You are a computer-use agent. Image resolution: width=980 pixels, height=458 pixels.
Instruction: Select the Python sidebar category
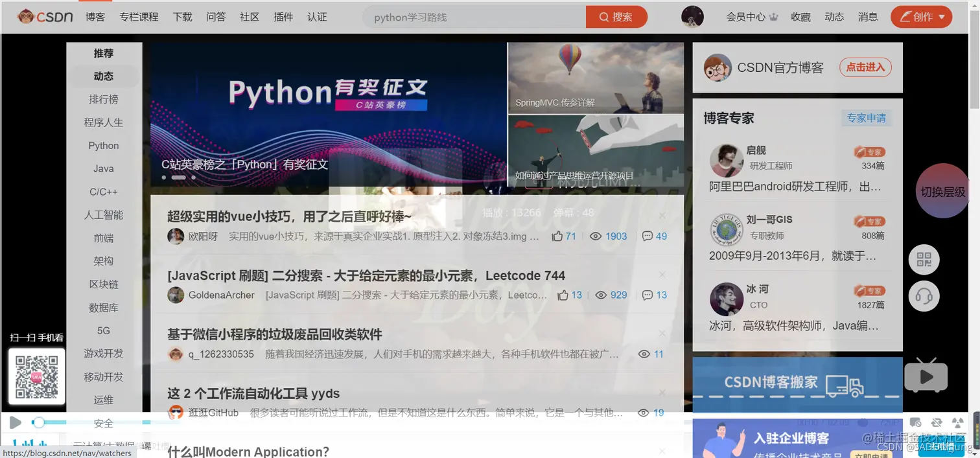pos(104,146)
